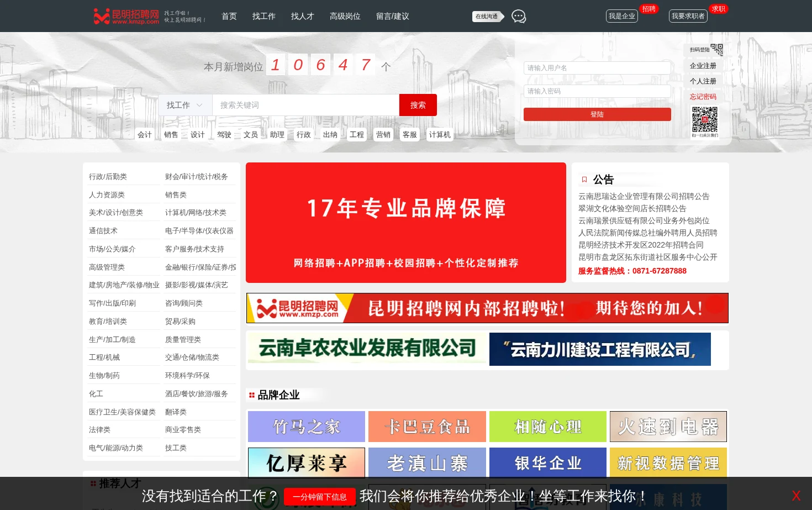
Task: Select the 销售 quick keyword tag
Action: (x=171, y=134)
